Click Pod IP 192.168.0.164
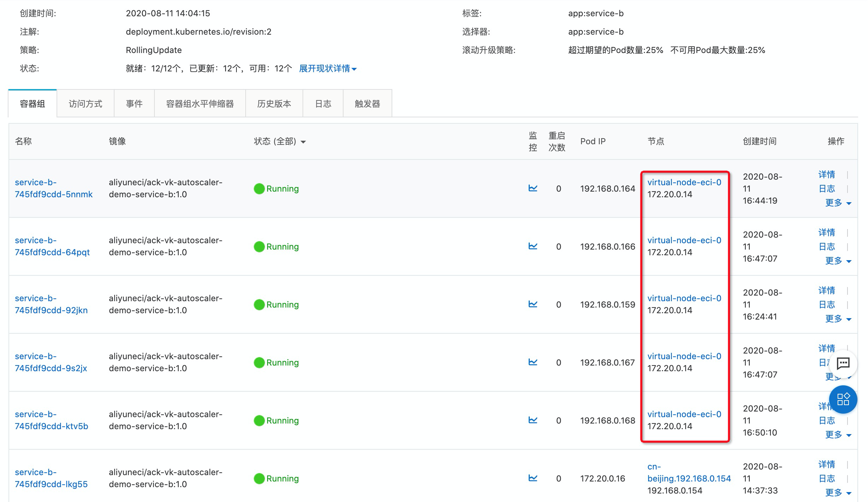This screenshot has width=868, height=502. point(608,188)
